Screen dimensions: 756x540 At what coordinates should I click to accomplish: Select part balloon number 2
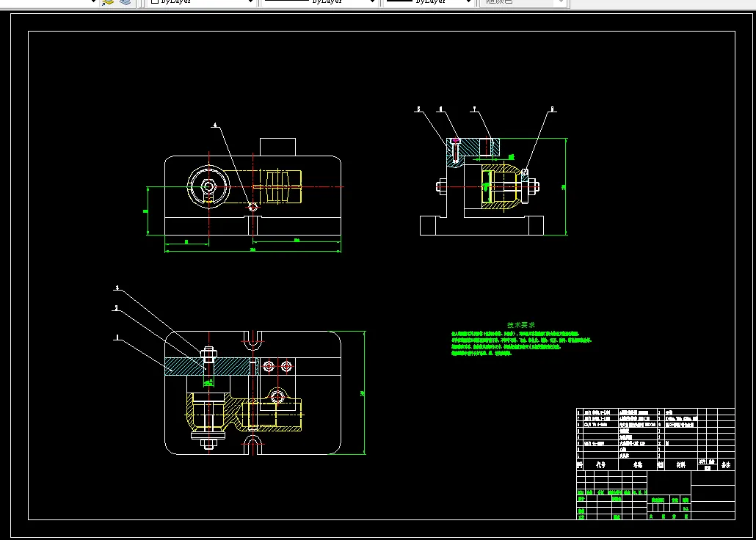pos(116,307)
